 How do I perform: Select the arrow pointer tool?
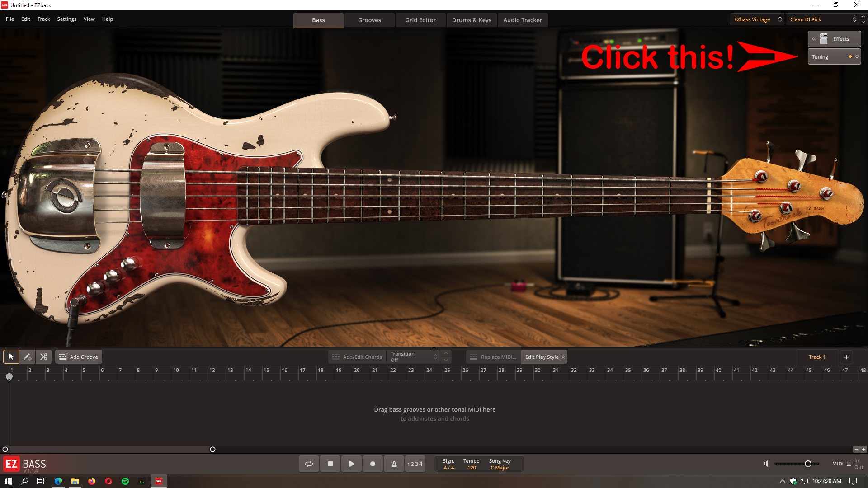(x=11, y=357)
